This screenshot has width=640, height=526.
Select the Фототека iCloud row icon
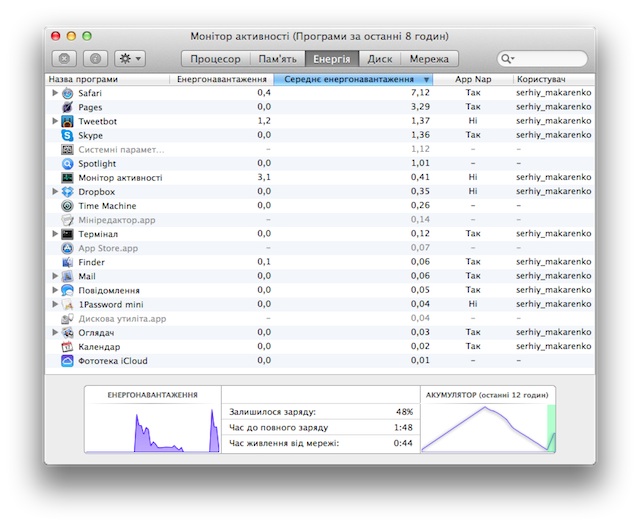tap(67, 361)
